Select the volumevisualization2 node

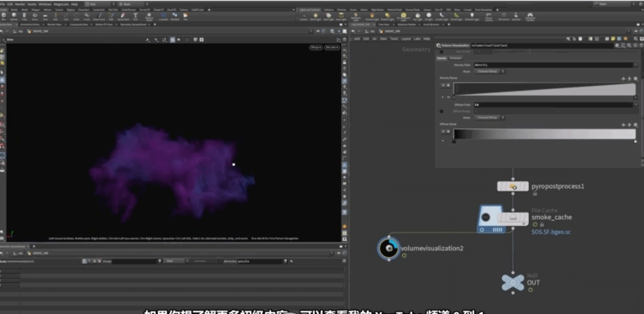tap(388, 248)
